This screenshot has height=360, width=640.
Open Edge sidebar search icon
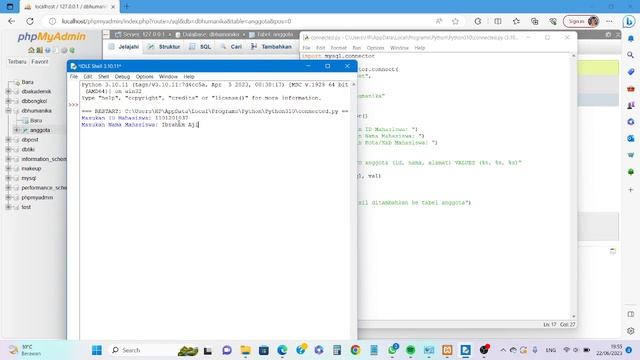point(631,55)
